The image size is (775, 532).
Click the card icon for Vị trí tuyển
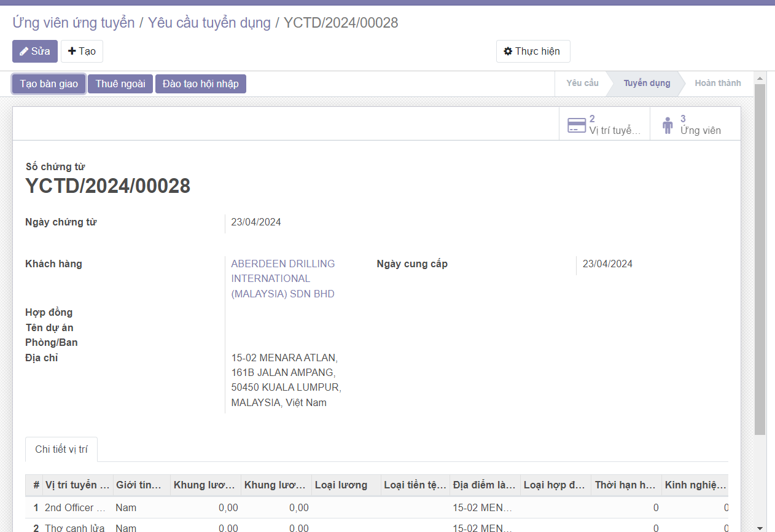tap(576, 125)
